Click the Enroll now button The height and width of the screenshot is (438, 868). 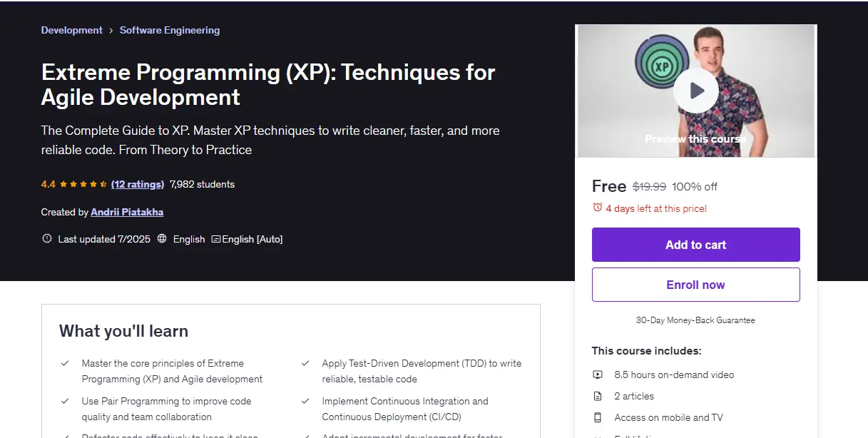click(695, 285)
